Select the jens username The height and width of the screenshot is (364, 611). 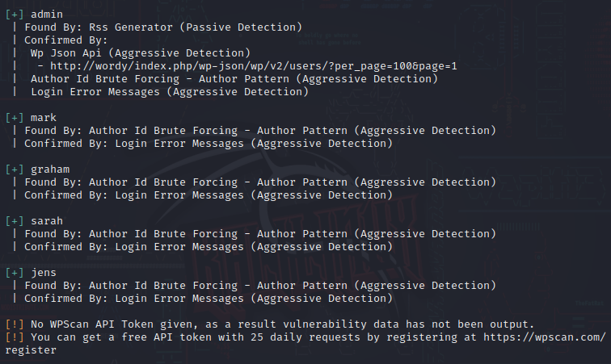[44, 273]
